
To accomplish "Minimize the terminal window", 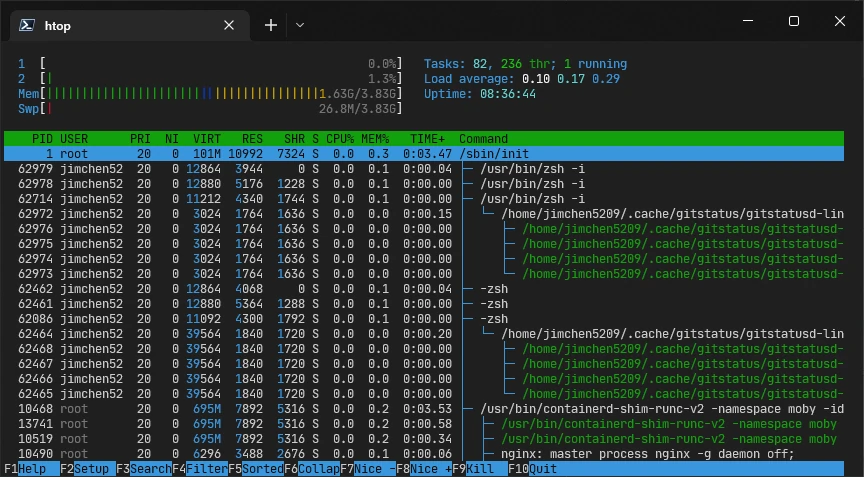I will (747, 21).
